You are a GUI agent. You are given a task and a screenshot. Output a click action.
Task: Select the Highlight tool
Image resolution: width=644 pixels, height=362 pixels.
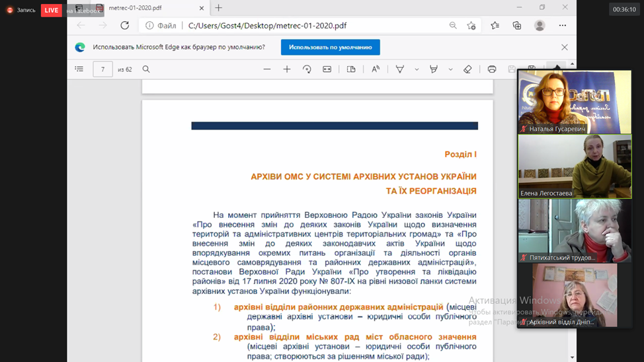[434, 69]
